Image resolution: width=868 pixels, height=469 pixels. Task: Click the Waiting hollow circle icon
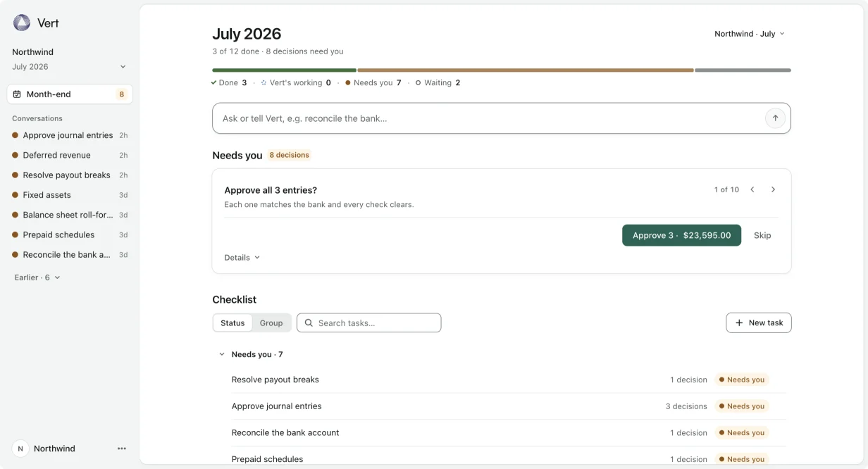click(x=418, y=82)
